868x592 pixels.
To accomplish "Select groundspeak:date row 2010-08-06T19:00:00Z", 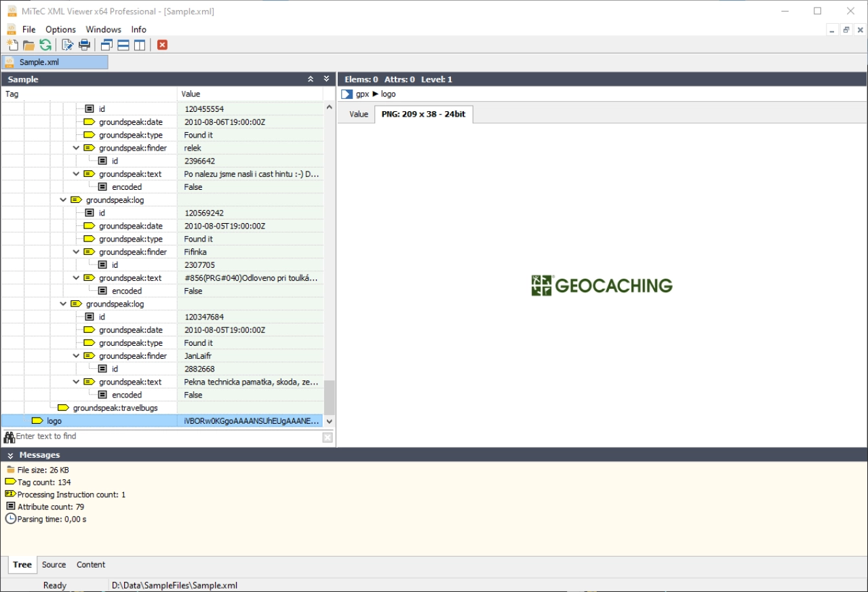I will (x=162, y=122).
